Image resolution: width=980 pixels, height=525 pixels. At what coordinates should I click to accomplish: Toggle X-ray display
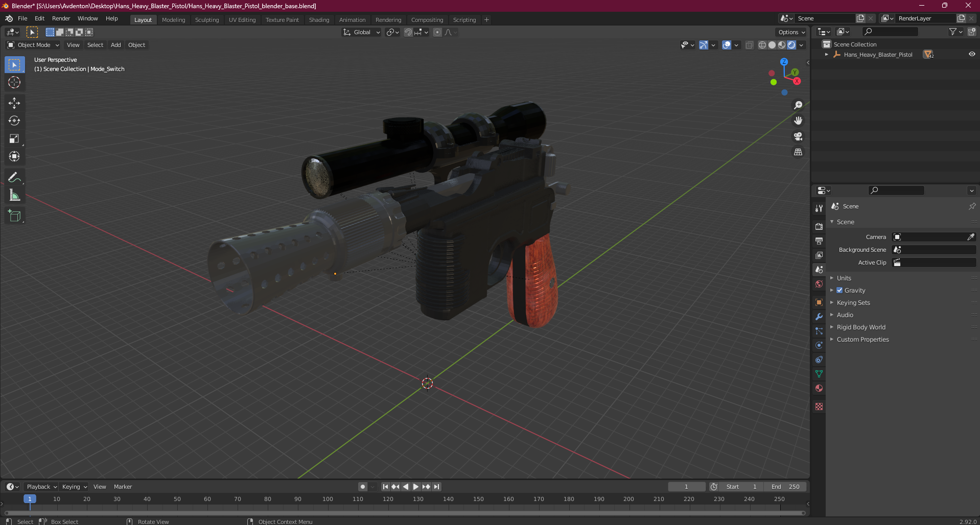[749, 45]
